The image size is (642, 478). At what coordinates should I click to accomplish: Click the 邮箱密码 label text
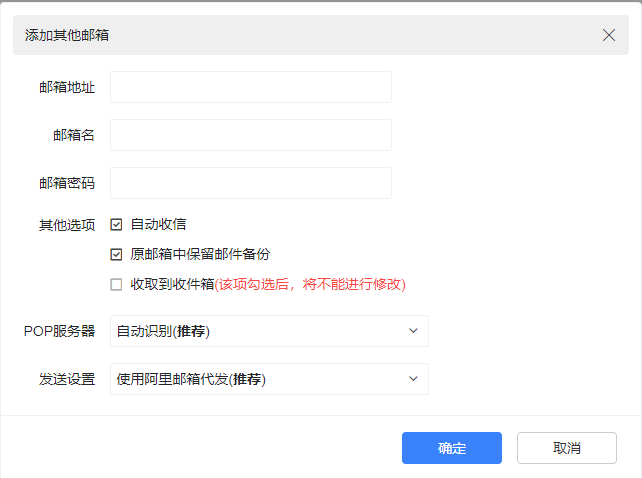67,183
